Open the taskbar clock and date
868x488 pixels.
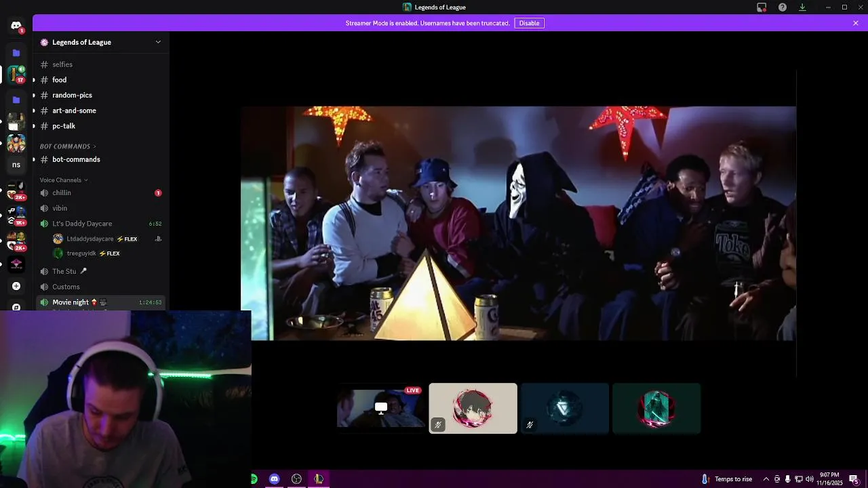coord(829,479)
